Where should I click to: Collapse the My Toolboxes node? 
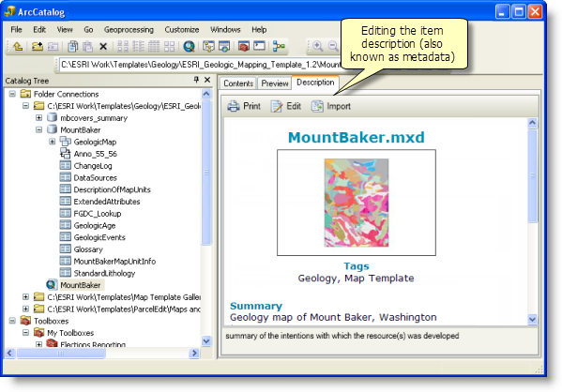tap(25, 333)
